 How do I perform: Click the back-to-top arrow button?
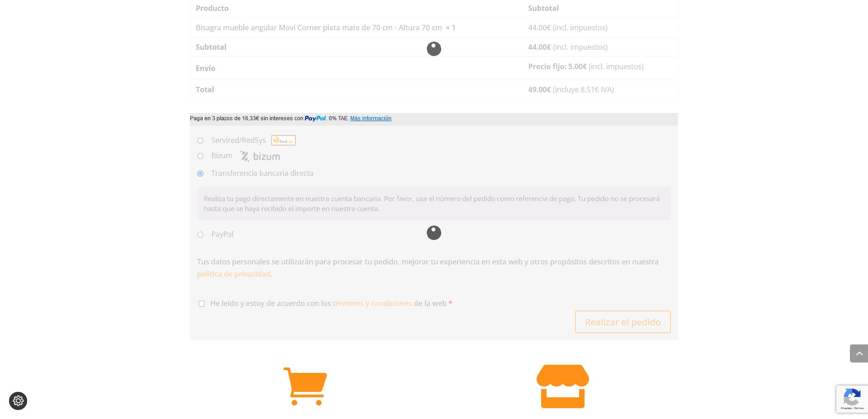pyautogui.click(x=859, y=353)
